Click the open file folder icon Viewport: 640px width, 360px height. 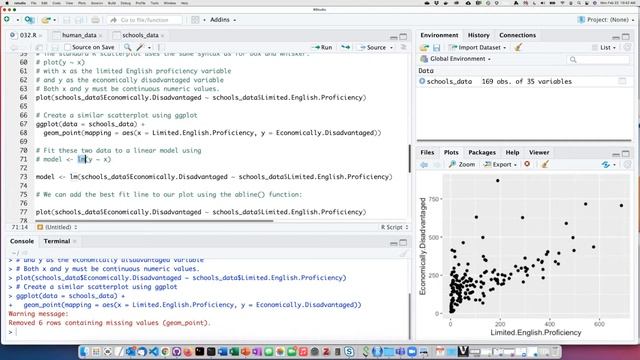pos(46,20)
